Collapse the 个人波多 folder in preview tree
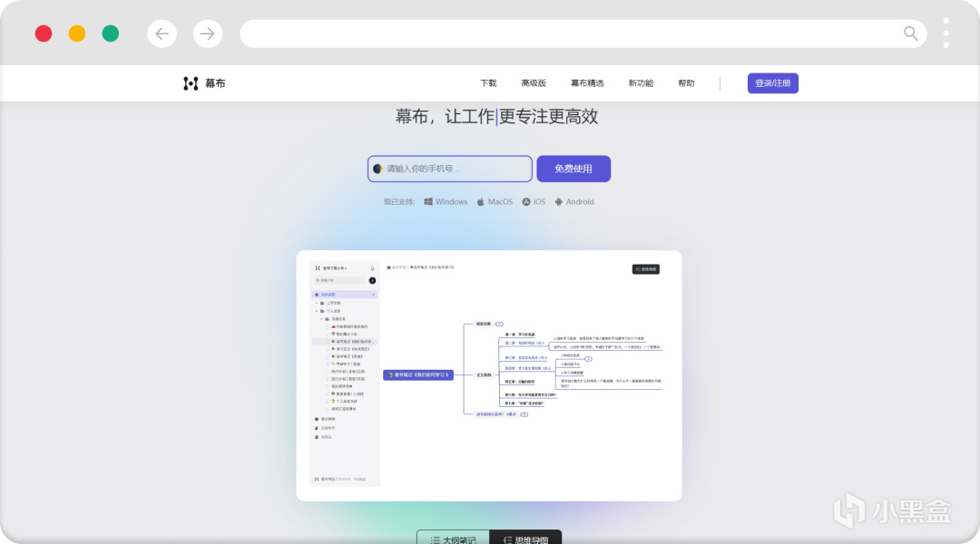980x544 pixels. click(x=317, y=311)
